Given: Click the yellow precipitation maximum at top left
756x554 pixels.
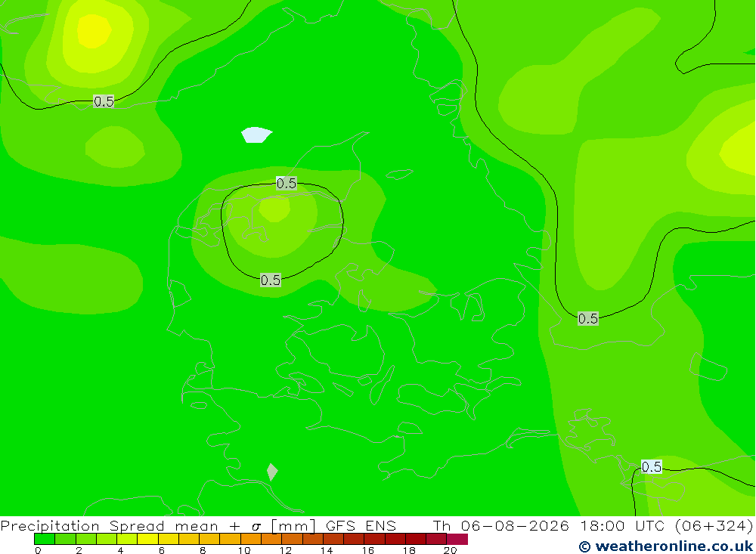Looking at the screenshot, I should [94, 31].
